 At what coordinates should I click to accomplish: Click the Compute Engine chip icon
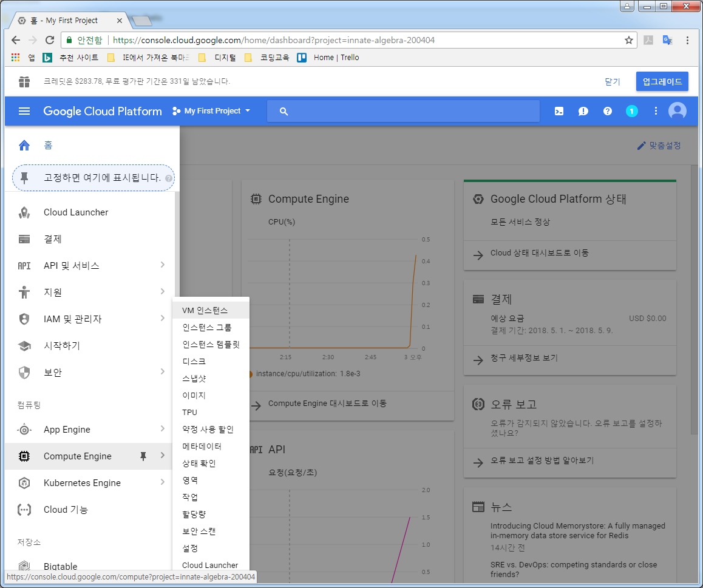pos(24,456)
